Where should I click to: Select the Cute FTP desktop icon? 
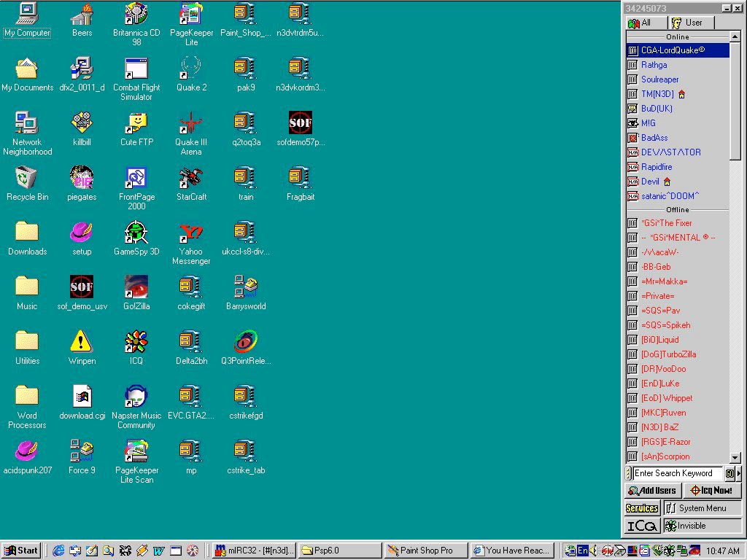point(136,123)
